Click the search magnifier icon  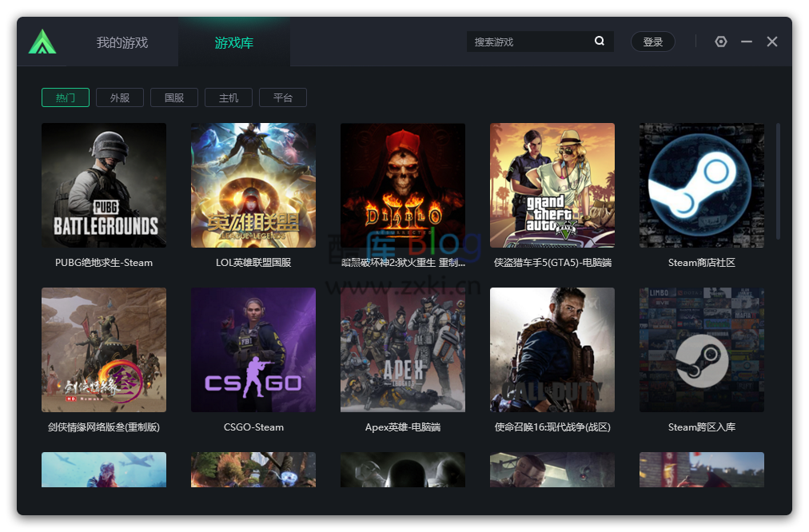tap(600, 42)
